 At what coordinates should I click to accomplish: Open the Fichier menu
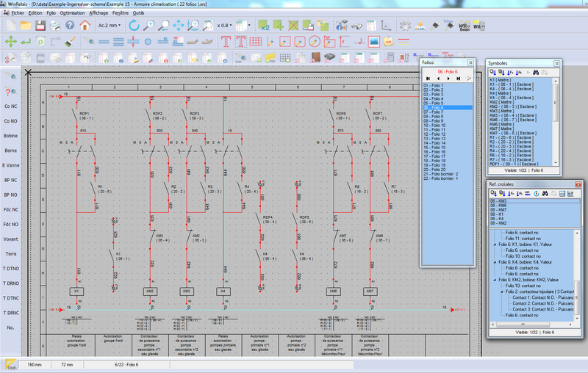point(18,13)
